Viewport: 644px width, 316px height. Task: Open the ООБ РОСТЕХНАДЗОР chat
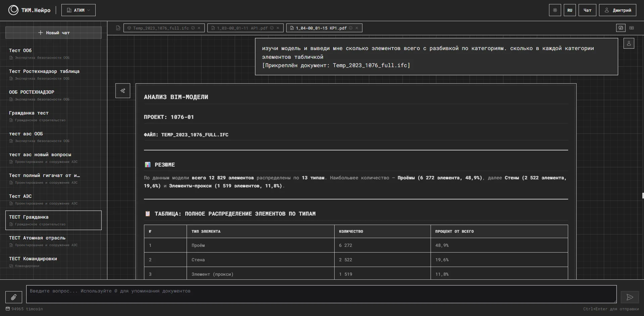[x=53, y=95]
